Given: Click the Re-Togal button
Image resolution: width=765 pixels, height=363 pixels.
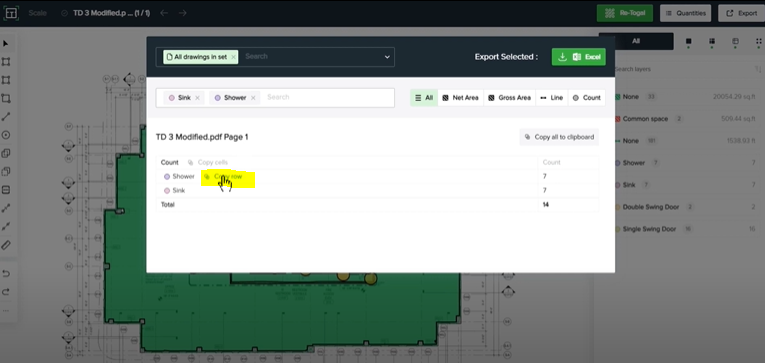Looking at the screenshot, I should [x=624, y=13].
